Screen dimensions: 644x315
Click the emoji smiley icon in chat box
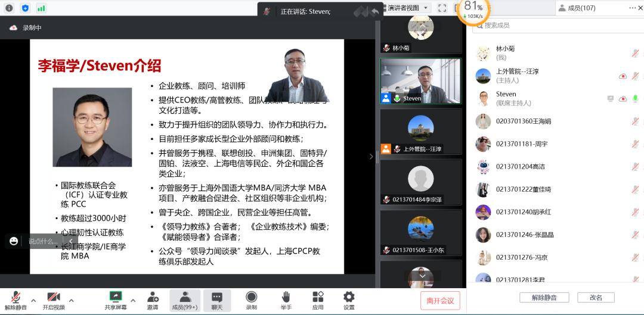pyautogui.click(x=14, y=241)
